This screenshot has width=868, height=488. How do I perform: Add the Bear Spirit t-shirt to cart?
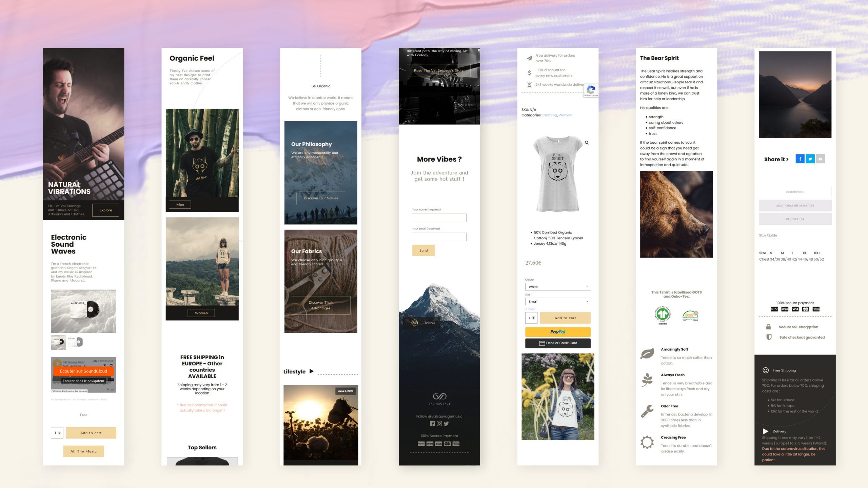click(565, 318)
